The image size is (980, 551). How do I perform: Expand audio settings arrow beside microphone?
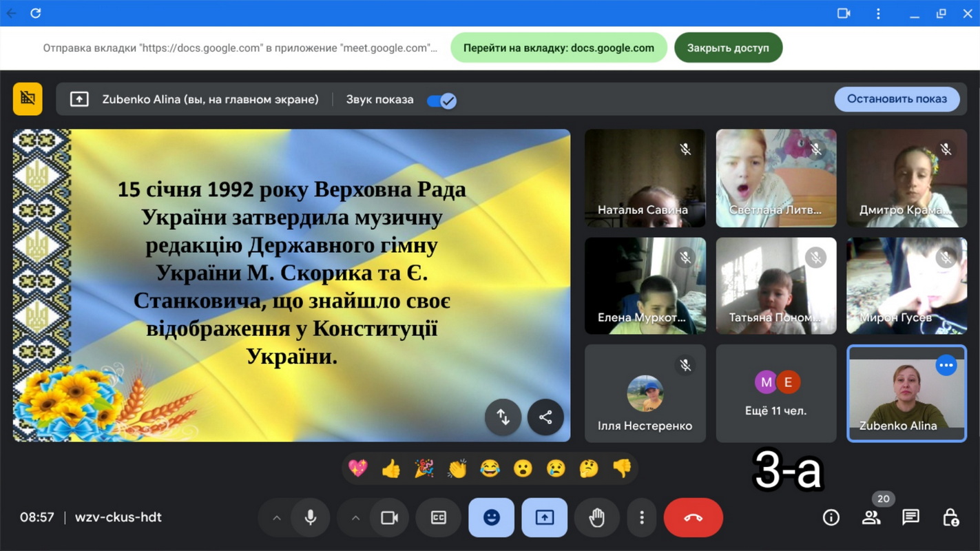[x=277, y=517]
